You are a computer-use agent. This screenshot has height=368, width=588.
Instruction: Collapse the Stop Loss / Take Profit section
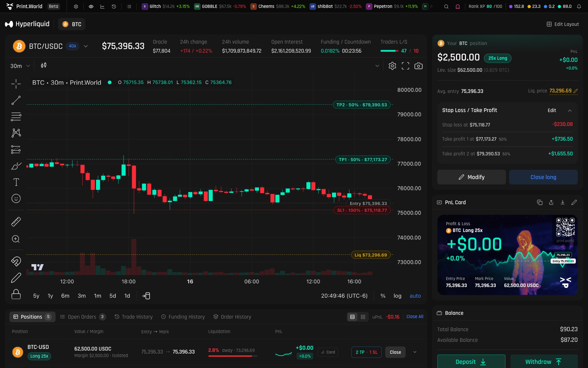pyautogui.click(x=570, y=110)
